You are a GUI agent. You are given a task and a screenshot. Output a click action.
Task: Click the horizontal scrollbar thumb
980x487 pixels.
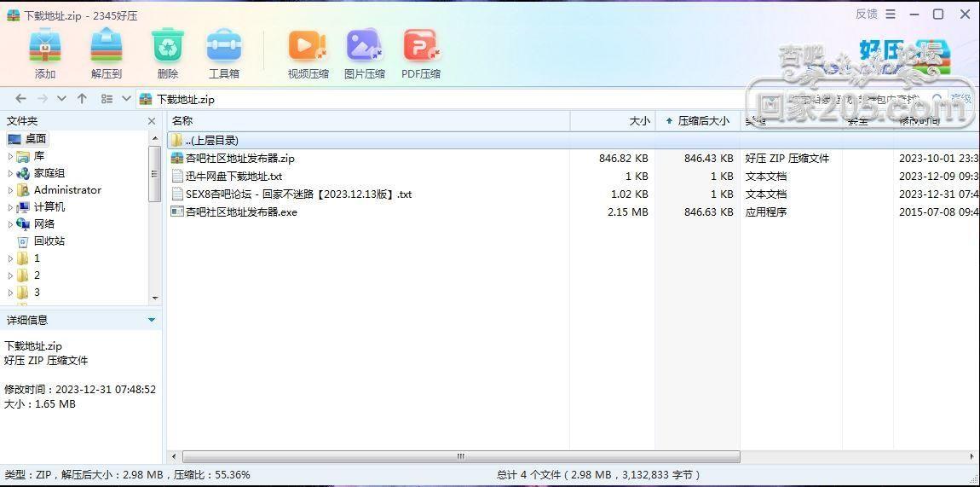(x=461, y=456)
